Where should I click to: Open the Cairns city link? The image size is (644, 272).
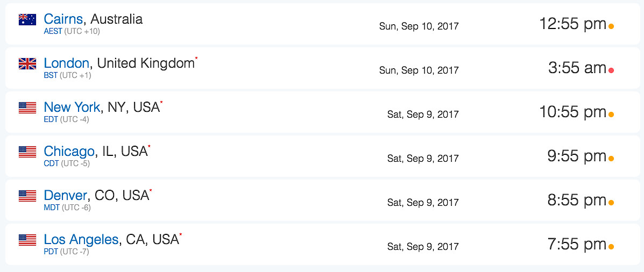(63, 19)
